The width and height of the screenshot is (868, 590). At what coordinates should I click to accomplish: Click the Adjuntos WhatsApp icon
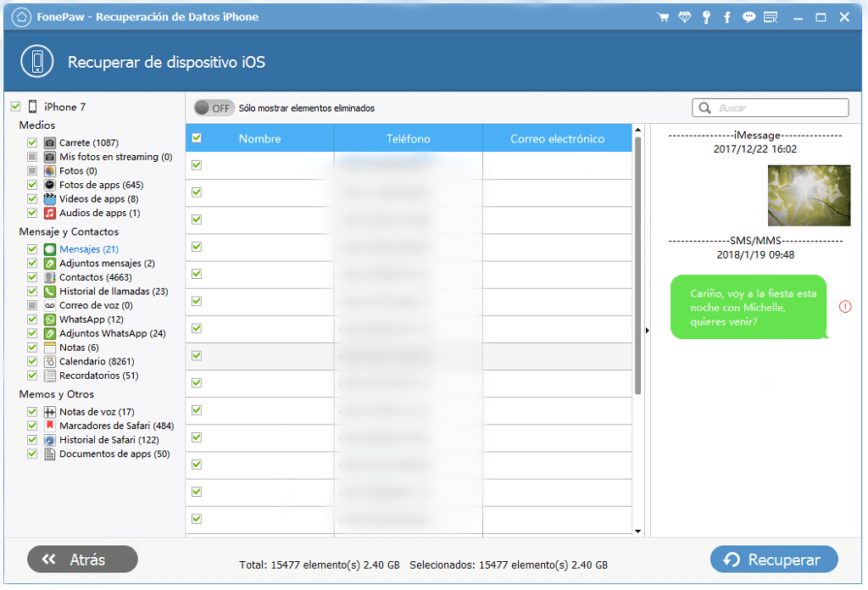50,333
